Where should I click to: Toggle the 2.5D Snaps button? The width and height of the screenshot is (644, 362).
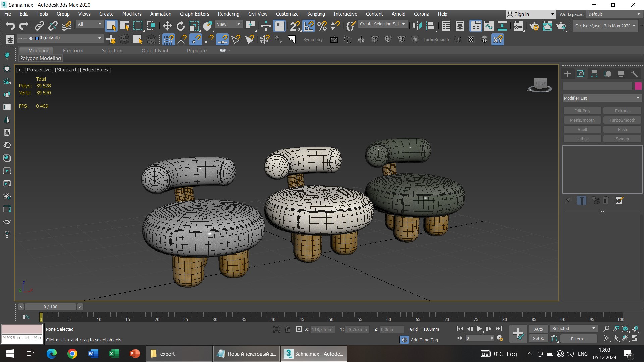[295, 26]
